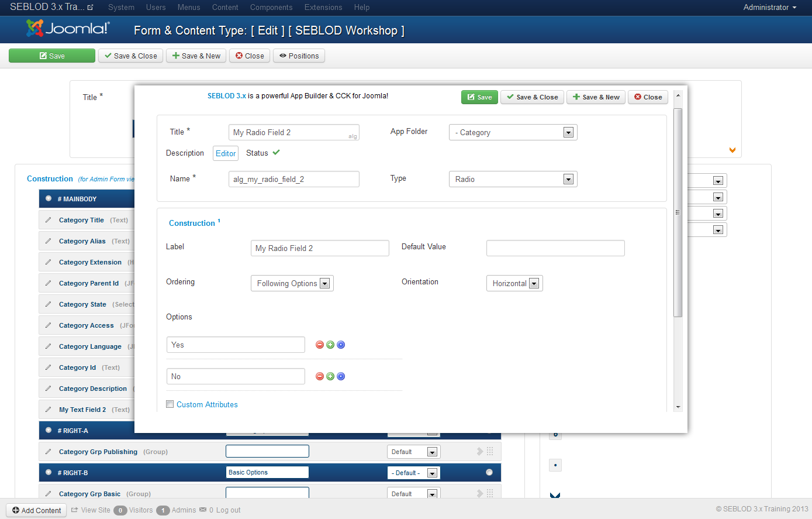Open '- Default -' dropdown on # RIGHT-B row

pyautogui.click(x=414, y=473)
